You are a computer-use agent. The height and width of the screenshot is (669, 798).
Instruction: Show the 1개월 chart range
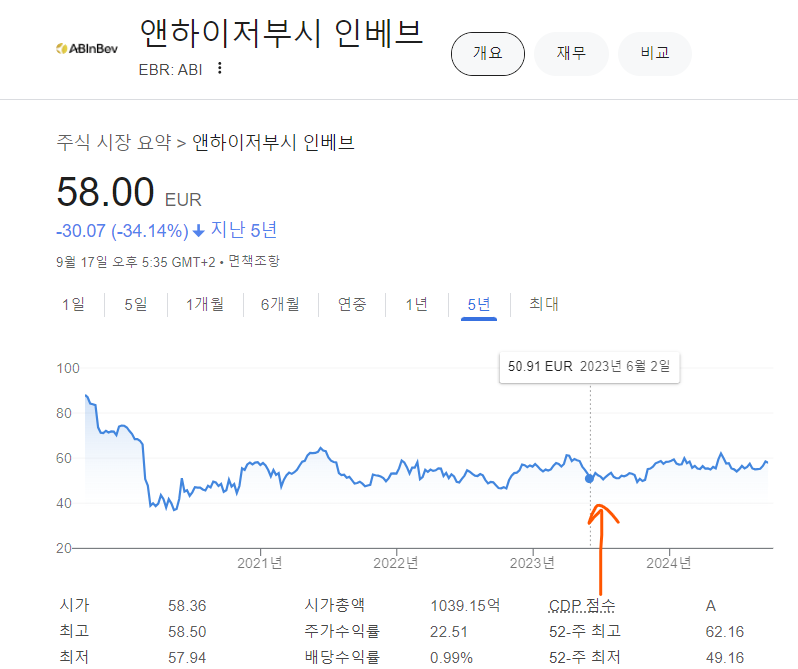tap(205, 304)
